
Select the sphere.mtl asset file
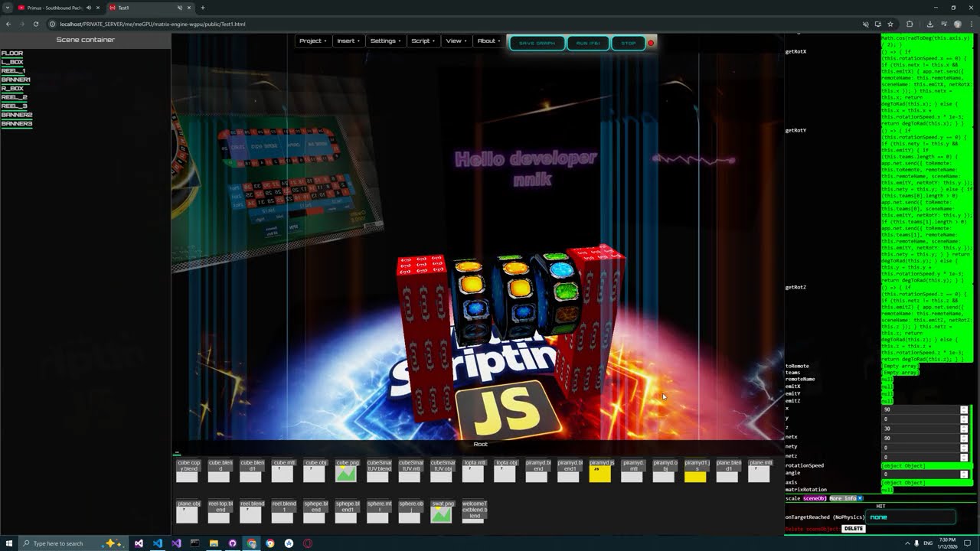click(x=378, y=511)
